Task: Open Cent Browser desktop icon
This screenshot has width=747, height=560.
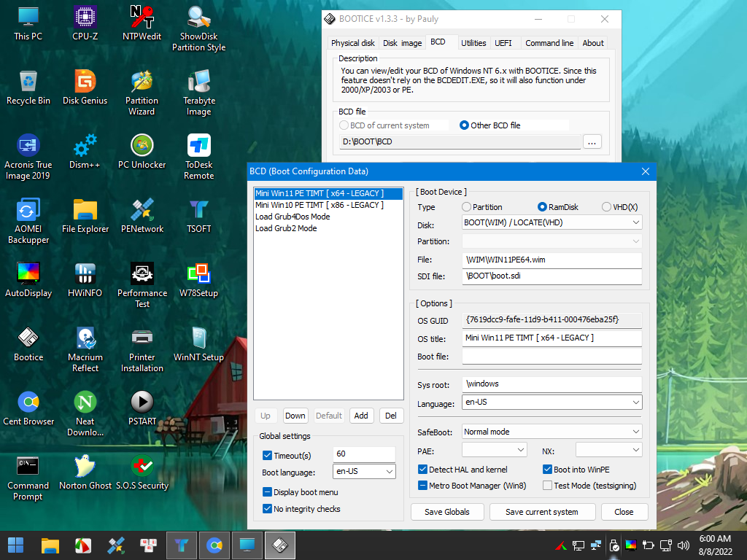Action: (28, 408)
